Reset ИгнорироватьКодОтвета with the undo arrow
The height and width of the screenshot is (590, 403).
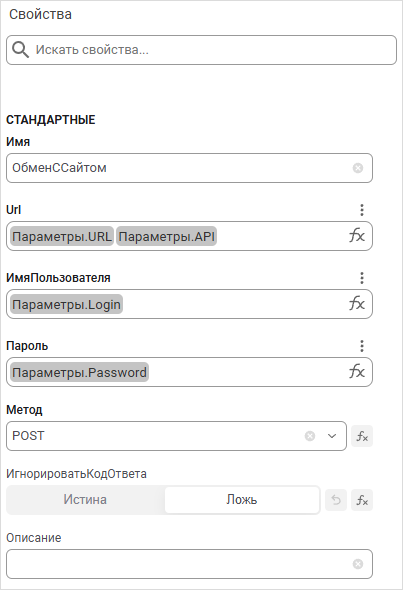(x=336, y=500)
